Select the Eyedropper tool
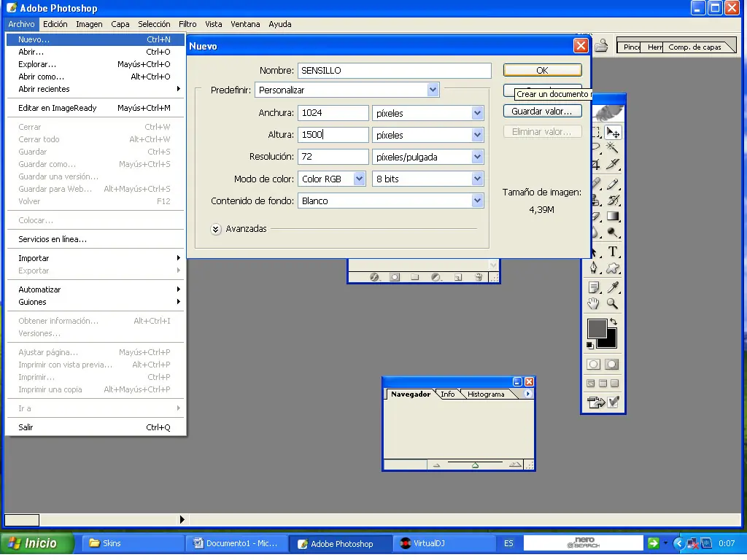The height and width of the screenshot is (560, 747). coord(613,287)
